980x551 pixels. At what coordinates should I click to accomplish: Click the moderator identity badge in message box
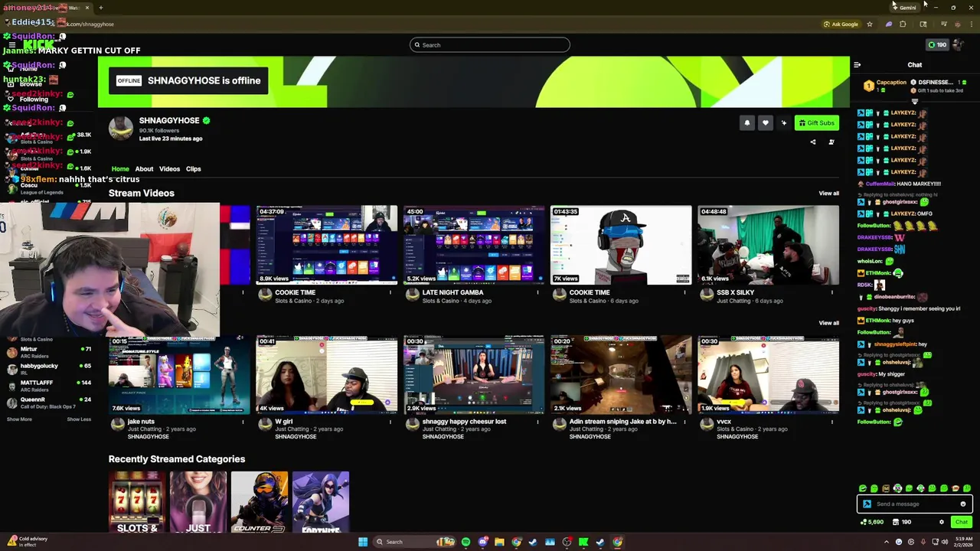867,504
